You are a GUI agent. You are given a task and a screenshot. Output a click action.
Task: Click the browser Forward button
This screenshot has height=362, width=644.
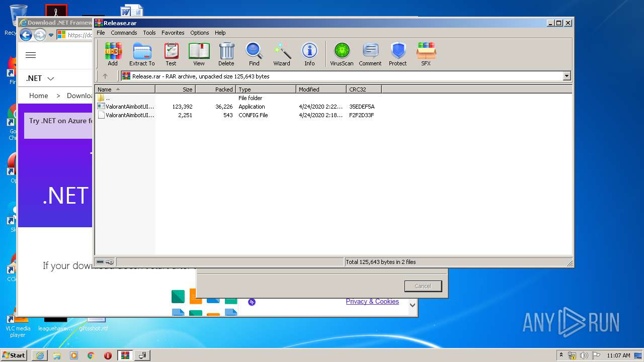click(x=40, y=35)
